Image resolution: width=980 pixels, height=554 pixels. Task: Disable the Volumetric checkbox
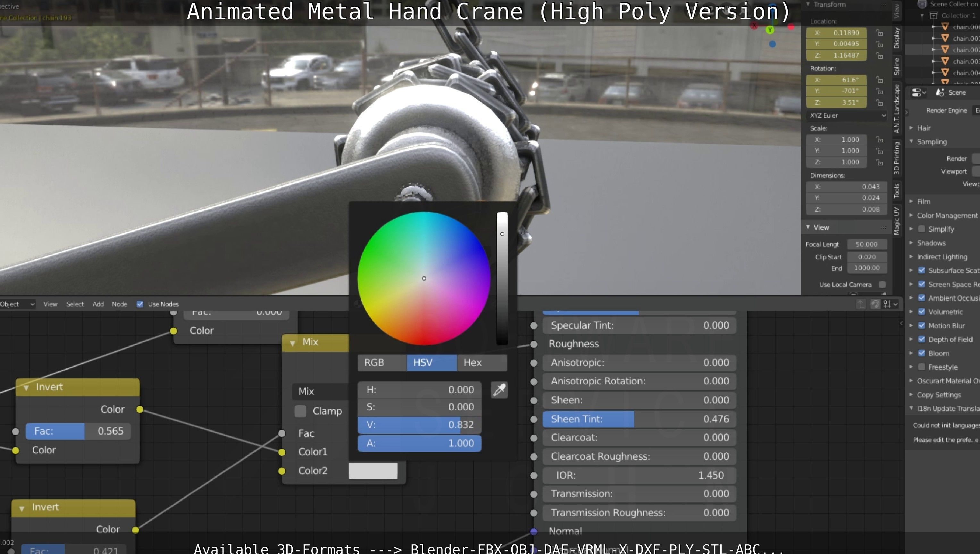click(x=921, y=312)
